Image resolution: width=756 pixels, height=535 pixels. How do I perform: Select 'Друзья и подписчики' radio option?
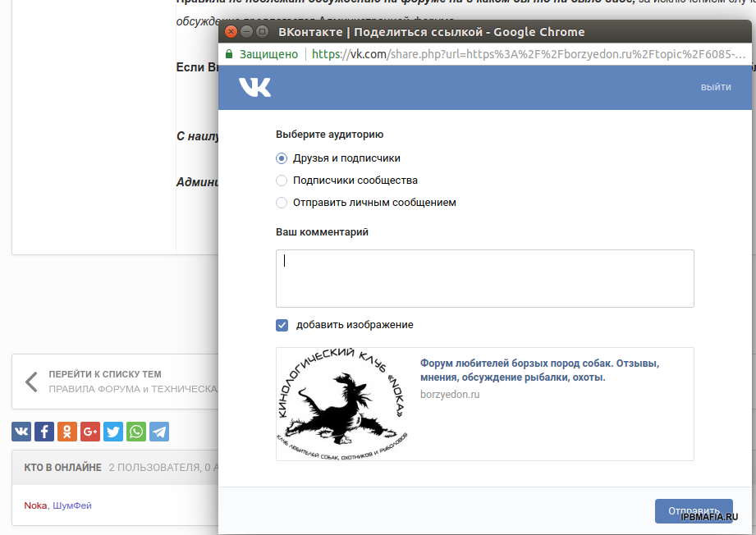click(282, 158)
